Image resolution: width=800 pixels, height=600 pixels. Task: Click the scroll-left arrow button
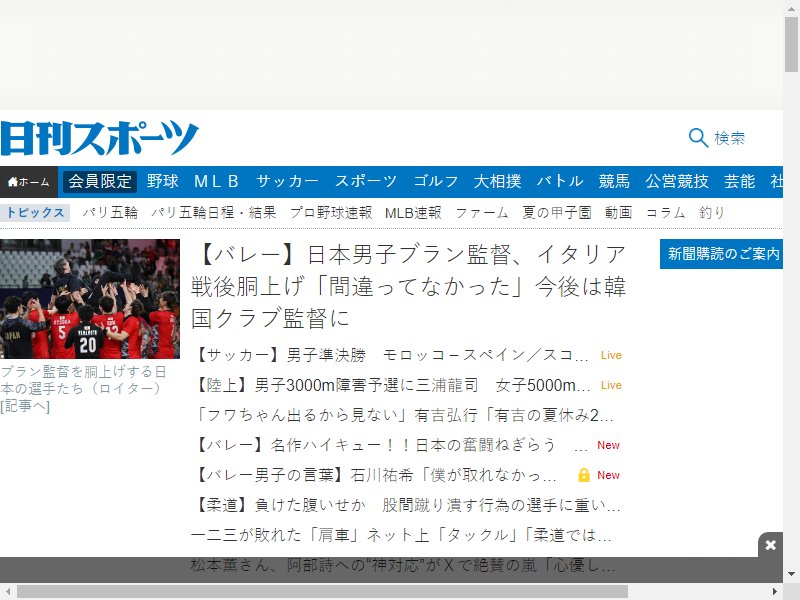(8, 592)
